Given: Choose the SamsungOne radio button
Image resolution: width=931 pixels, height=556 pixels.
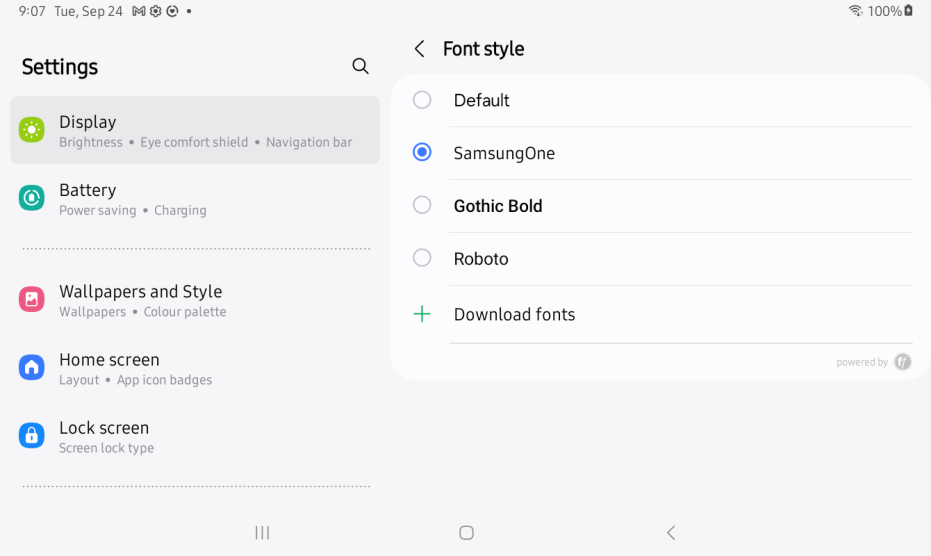Looking at the screenshot, I should point(422,152).
